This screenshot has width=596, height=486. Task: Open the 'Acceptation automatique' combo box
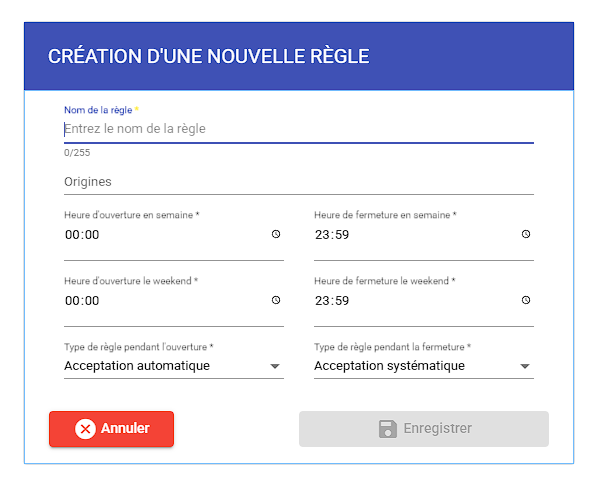click(174, 366)
